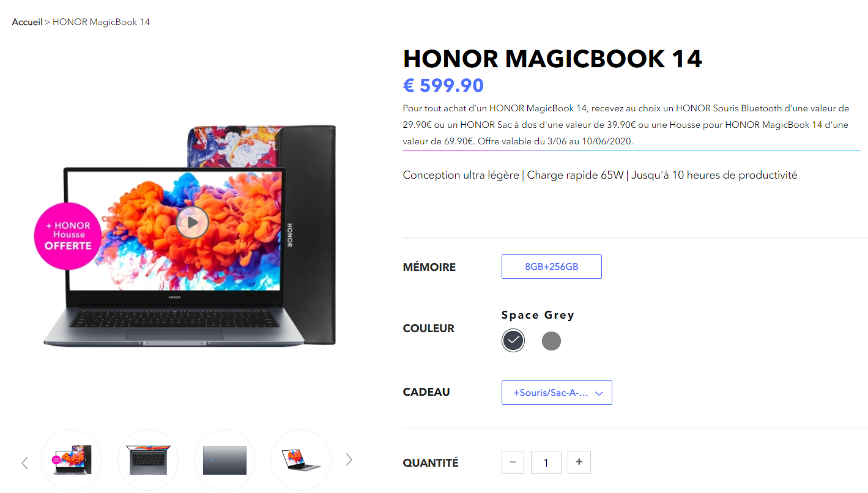The image size is (868, 493).
Task: Decrease quantity with the minus button
Action: tap(513, 462)
